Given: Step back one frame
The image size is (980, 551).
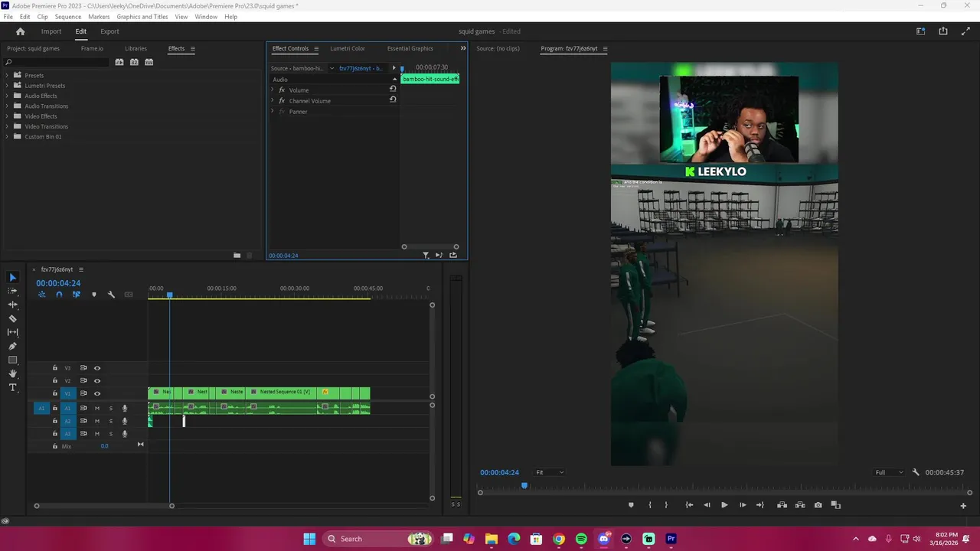Looking at the screenshot, I should 707,505.
